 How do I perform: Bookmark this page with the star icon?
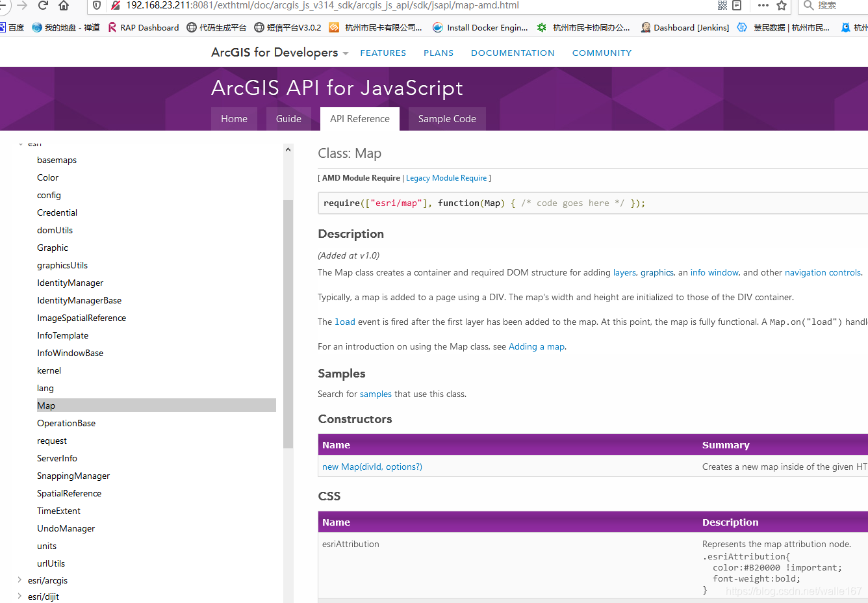pos(782,5)
